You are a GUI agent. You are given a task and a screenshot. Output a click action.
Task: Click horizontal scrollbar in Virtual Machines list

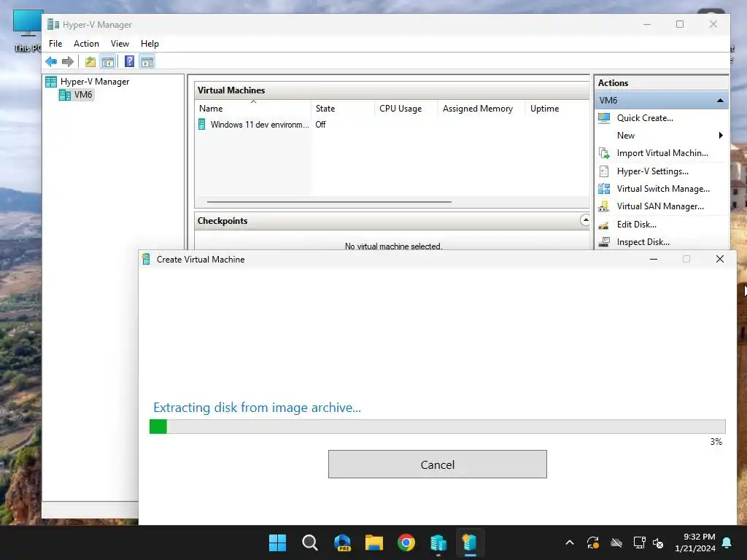329,202
